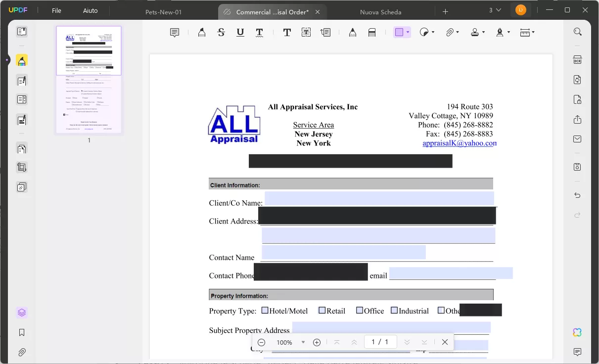Open the Aiuto menu
The width and height of the screenshot is (599, 364).
(91, 11)
